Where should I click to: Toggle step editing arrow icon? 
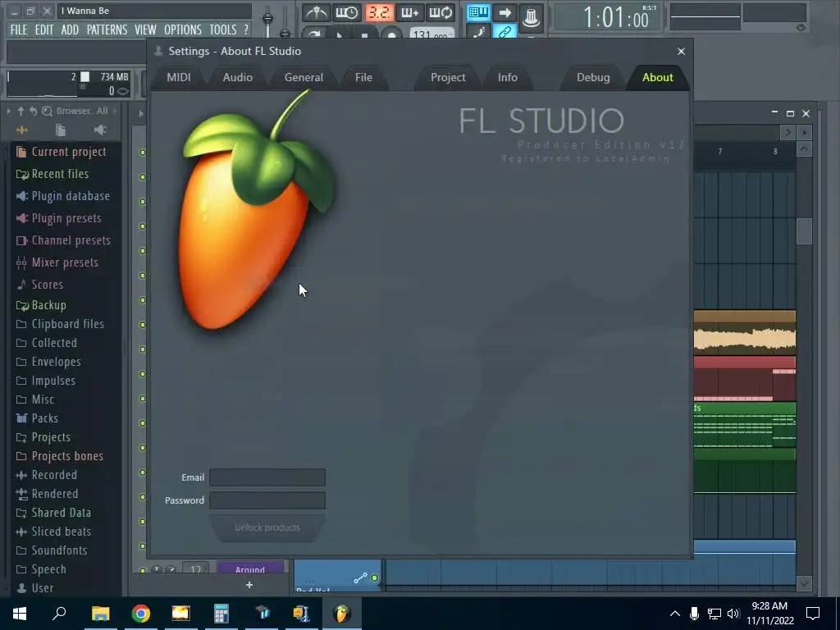point(504,12)
